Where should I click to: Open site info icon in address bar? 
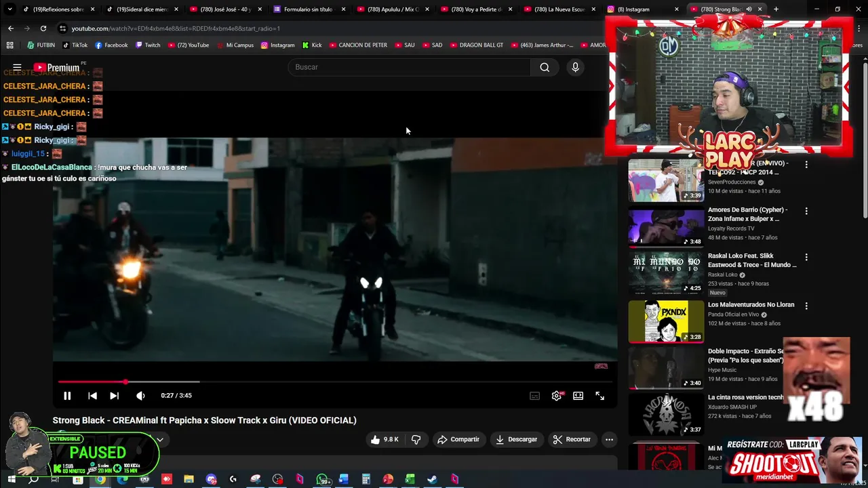click(62, 28)
